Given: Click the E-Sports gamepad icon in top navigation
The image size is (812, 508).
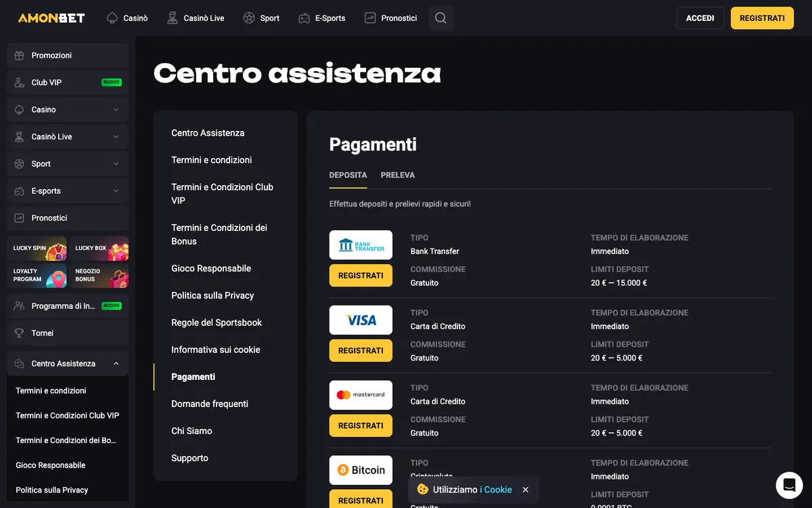Looking at the screenshot, I should click(x=304, y=18).
